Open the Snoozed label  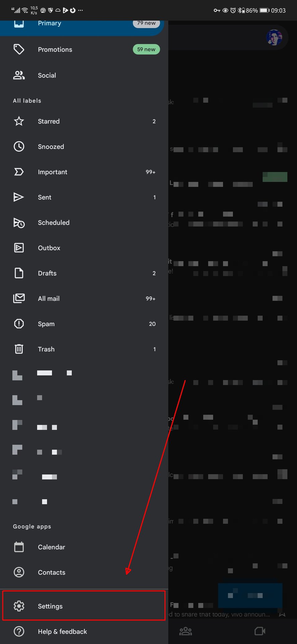(x=84, y=147)
